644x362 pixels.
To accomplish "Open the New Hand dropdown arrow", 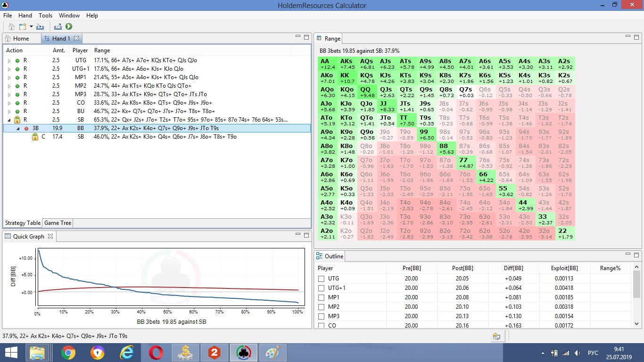I will pos(31,27).
